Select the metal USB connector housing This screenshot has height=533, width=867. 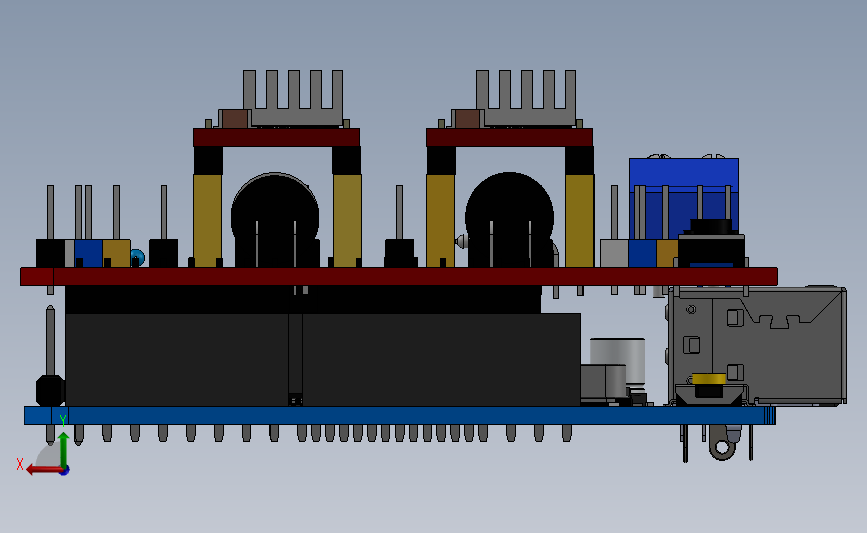(x=757, y=346)
